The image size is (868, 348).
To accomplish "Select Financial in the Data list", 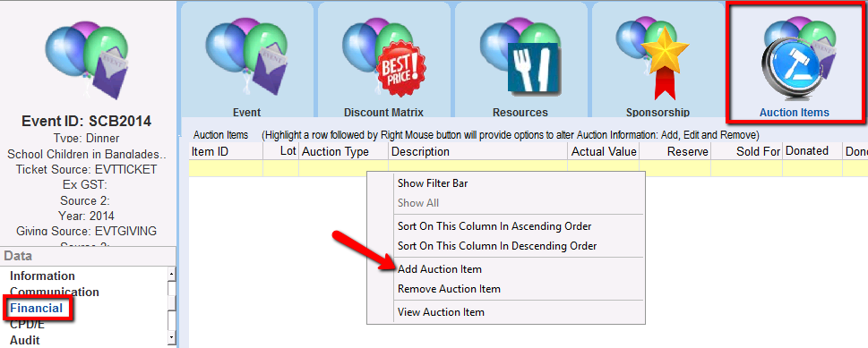I will click(x=36, y=308).
